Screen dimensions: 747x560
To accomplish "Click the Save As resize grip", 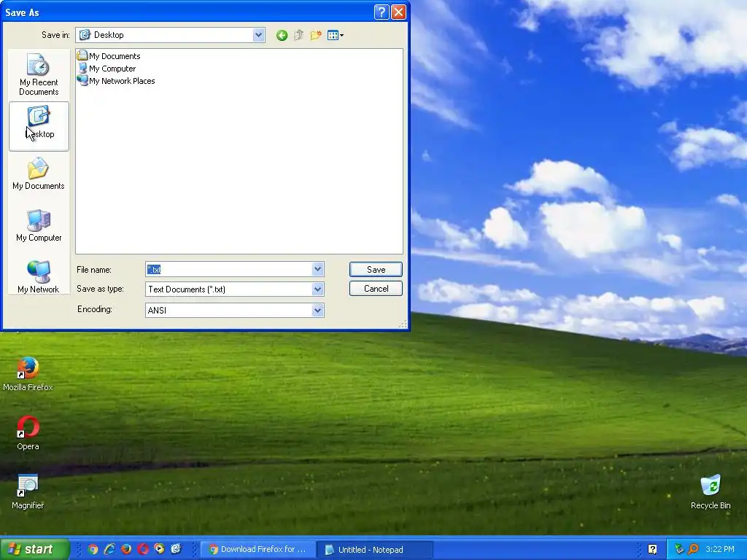I will (x=403, y=324).
